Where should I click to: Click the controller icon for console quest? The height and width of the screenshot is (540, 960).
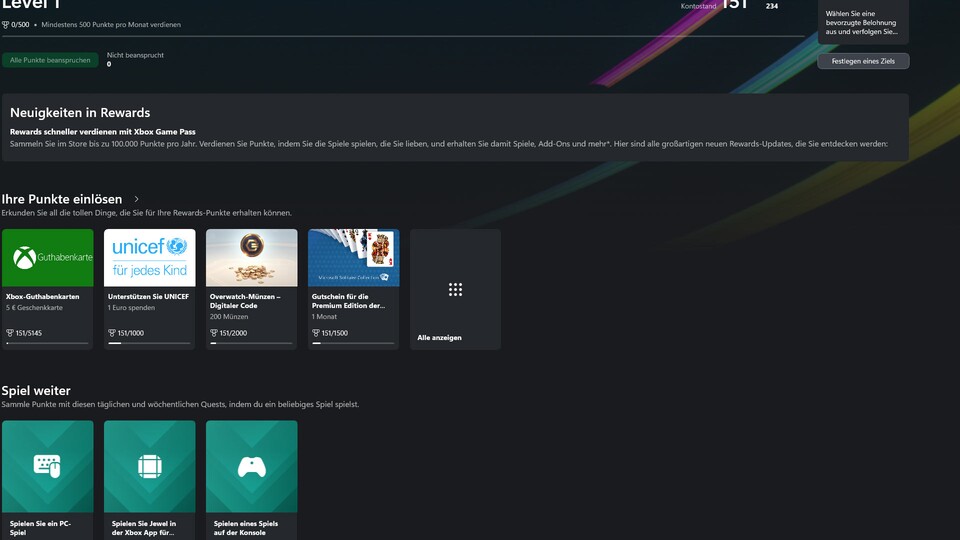(x=251, y=466)
